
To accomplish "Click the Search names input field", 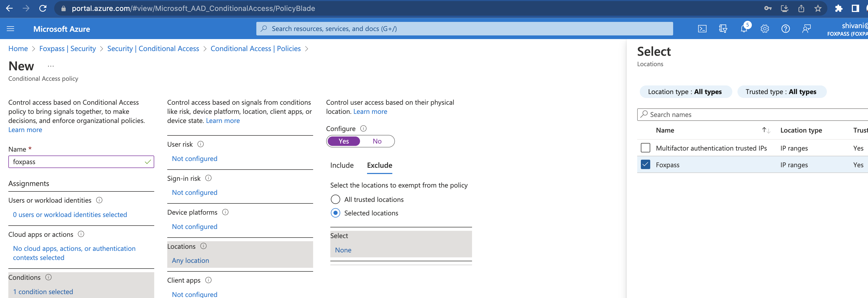I will 755,115.
